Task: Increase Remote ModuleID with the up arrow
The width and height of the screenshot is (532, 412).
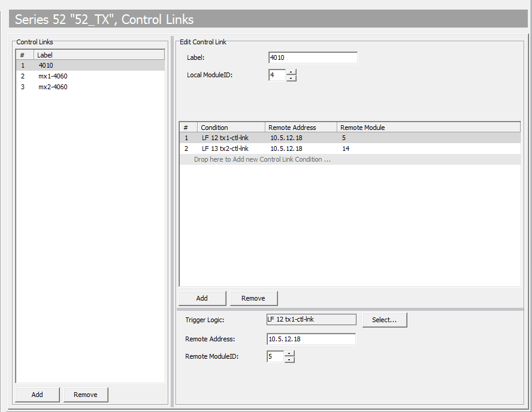Action: click(289, 353)
